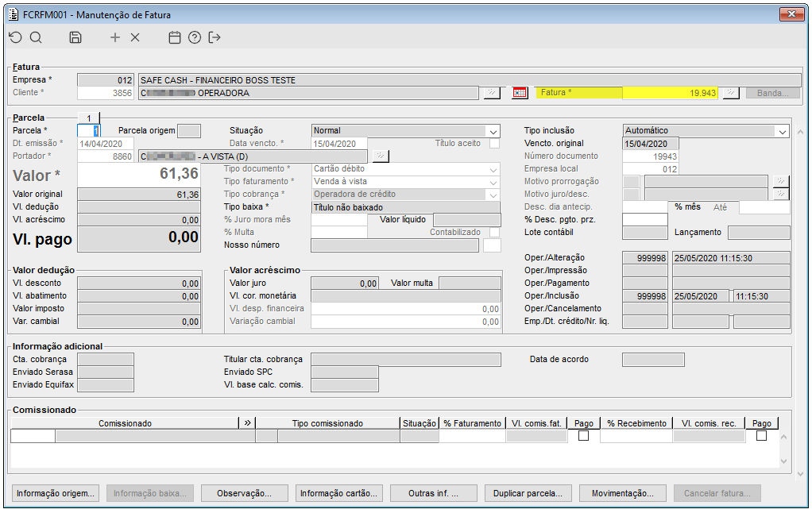This screenshot has width=812, height=513.
Task: Add a new record with the plus icon
Action: (115, 37)
